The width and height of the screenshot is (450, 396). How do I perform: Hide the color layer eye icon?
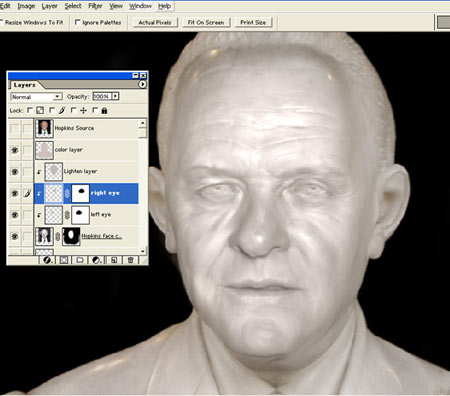[14, 150]
